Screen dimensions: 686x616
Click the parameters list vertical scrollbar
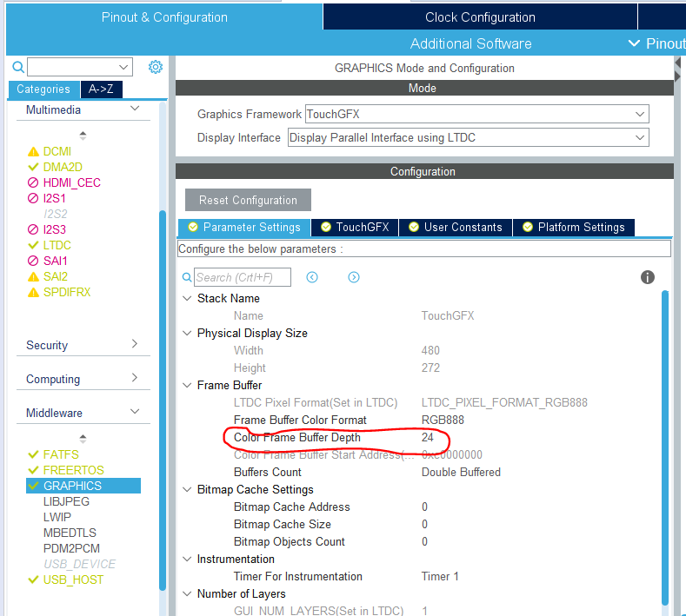tap(665, 447)
